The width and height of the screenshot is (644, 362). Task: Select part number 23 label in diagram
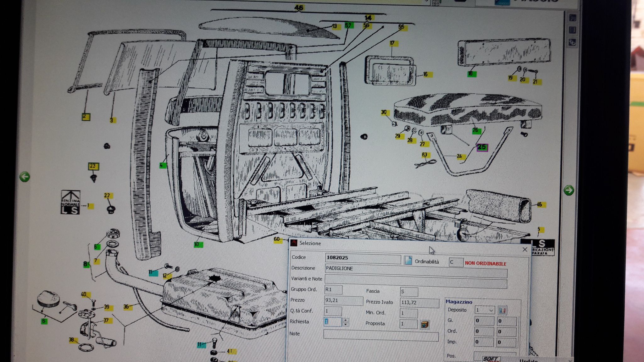click(93, 166)
